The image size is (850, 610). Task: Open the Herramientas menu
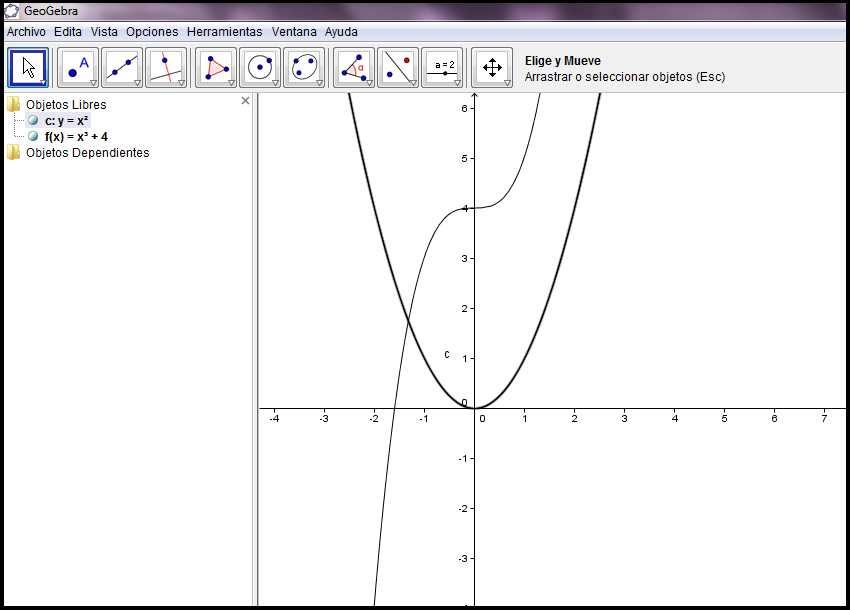[x=224, y=31]
